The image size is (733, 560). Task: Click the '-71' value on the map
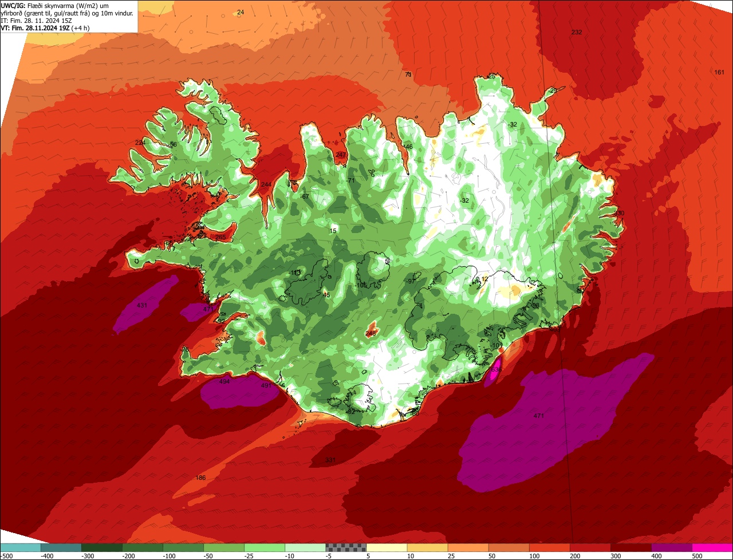[x=351, y=180]
